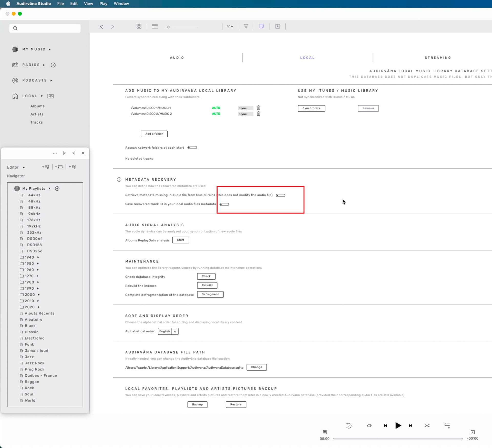Click the playback progress bar
Image resolution: width=492 pixels, height=448 pixels.
click(398, 439)
